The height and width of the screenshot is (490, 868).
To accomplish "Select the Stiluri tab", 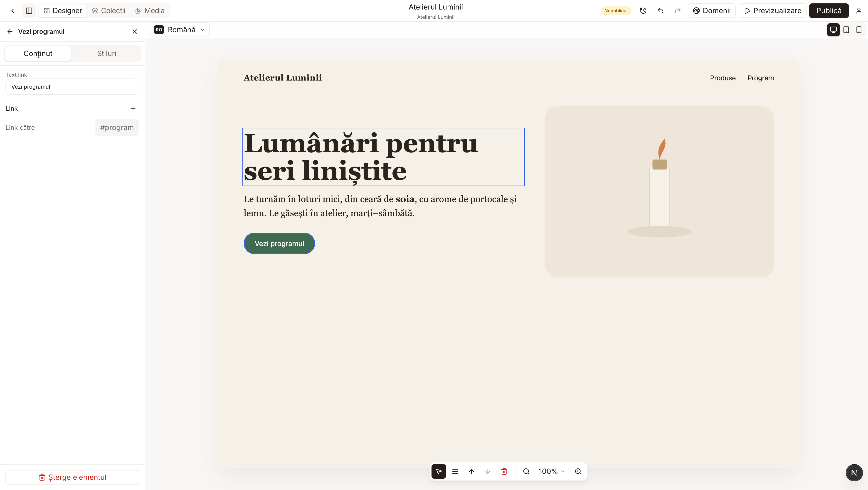I will tap(106, 53).
